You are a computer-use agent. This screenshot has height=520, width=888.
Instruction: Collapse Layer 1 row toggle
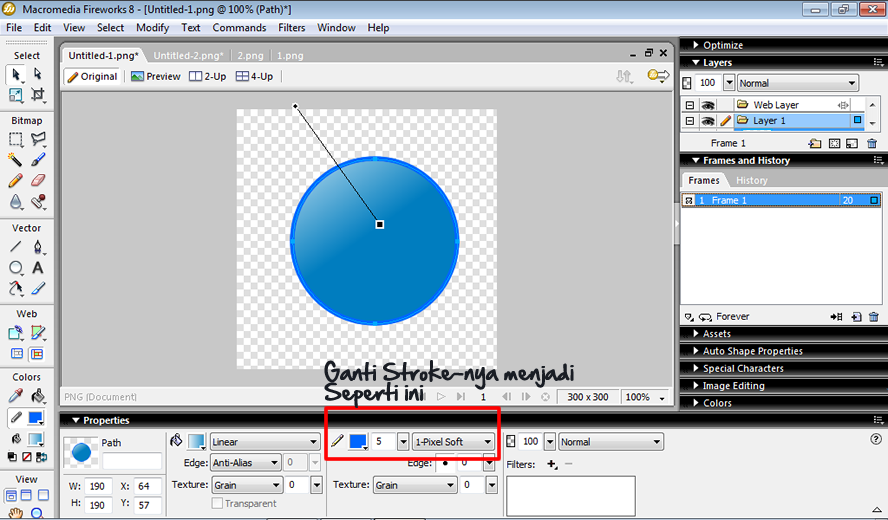pos(689,121)
